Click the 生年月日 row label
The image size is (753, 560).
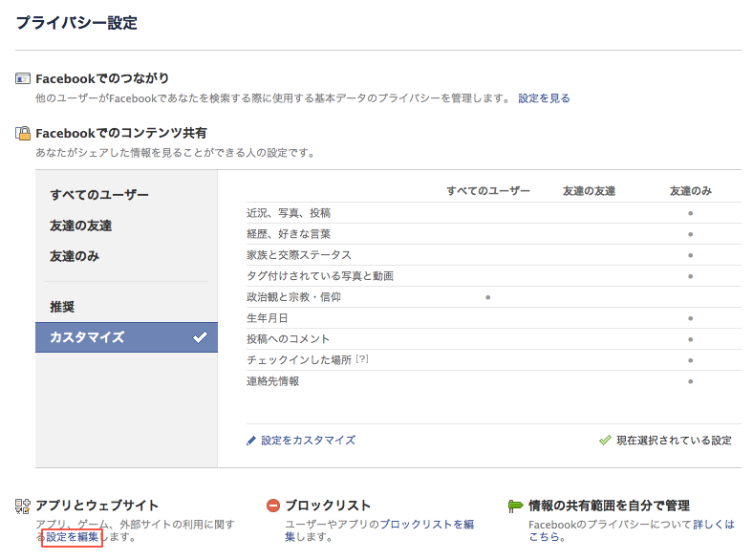pos(268,318)
